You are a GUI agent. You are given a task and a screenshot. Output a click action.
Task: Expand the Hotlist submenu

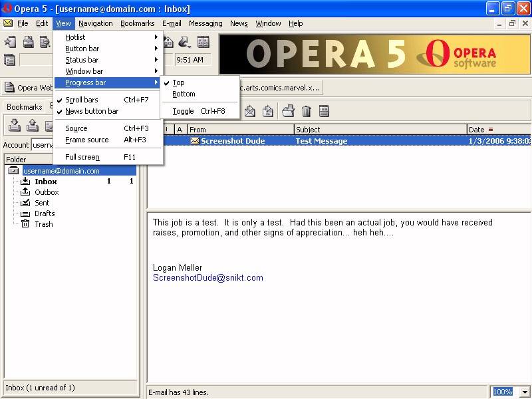coord(107,37)
